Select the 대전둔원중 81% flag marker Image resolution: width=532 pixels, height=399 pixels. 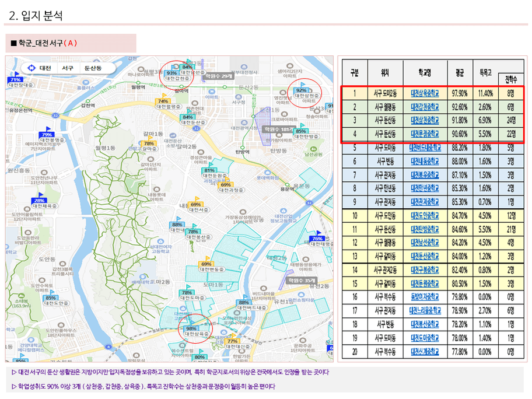tap(209, 170)
